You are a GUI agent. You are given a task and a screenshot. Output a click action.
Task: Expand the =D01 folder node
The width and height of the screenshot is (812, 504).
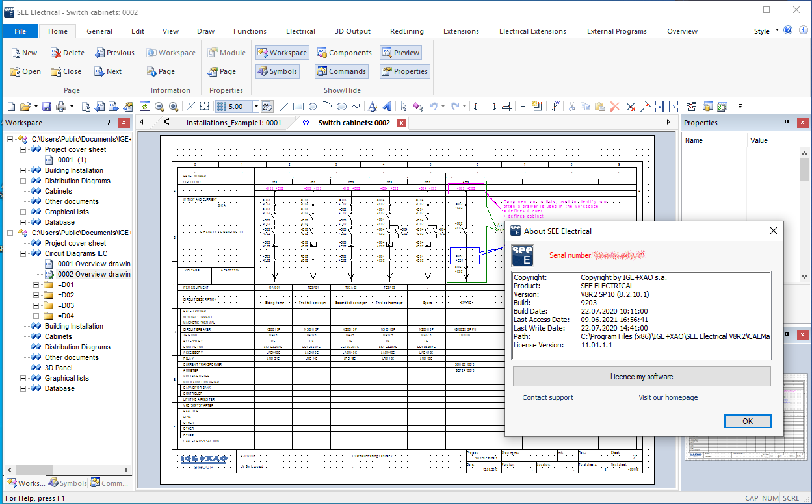(37, 284)
